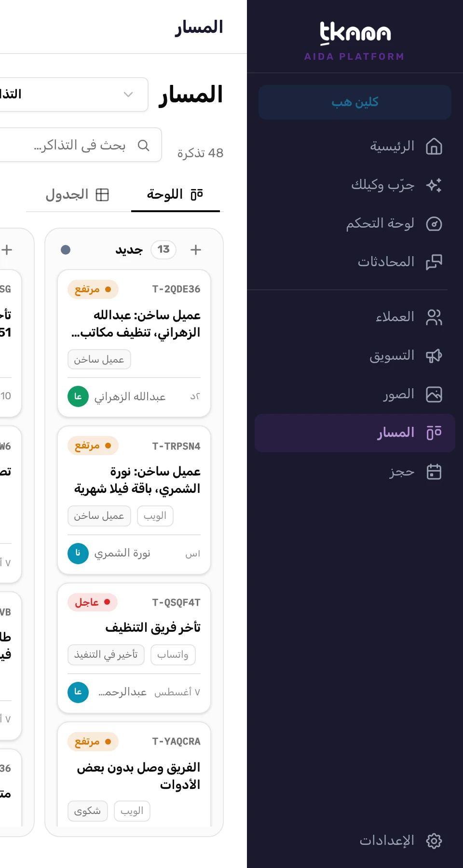The height and width of the screenshot is (868, 463).
Task: Click ticket ID T-QSQF4T
Action: tap(176, 602)
